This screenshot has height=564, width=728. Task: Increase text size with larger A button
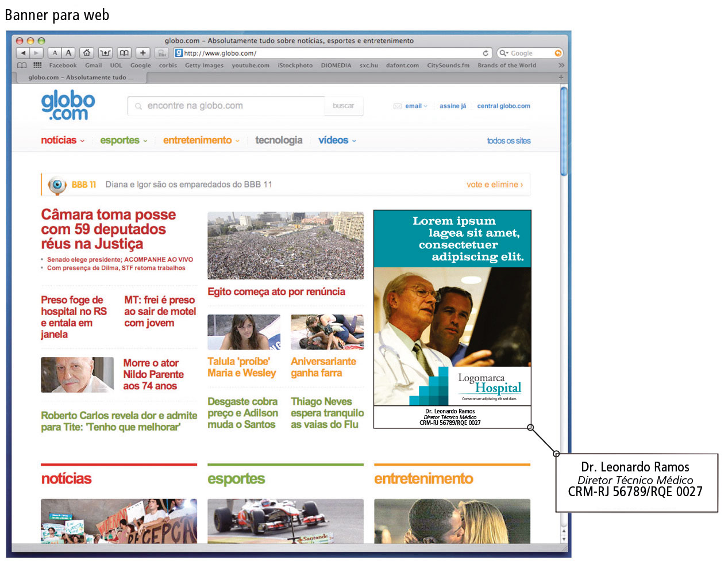(68, 53)
